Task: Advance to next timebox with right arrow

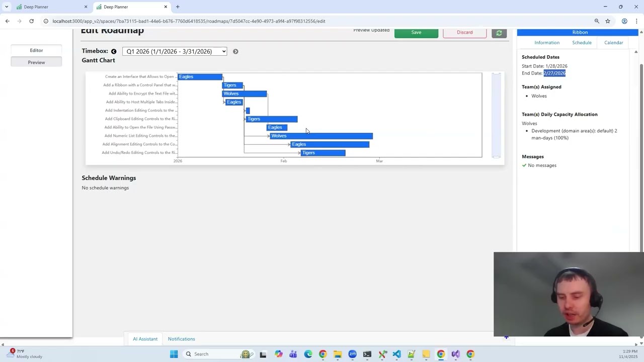Action: [235, 51]
